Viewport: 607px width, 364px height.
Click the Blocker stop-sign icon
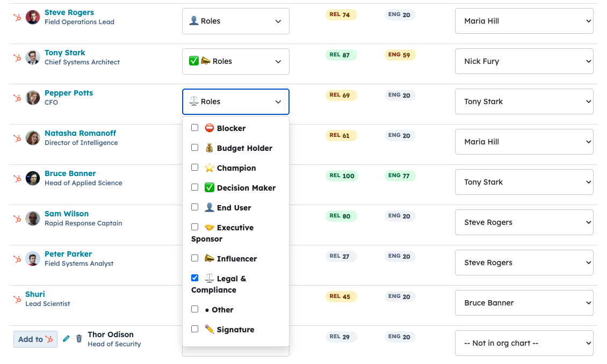pyautogui.click(x=209, y=128)
